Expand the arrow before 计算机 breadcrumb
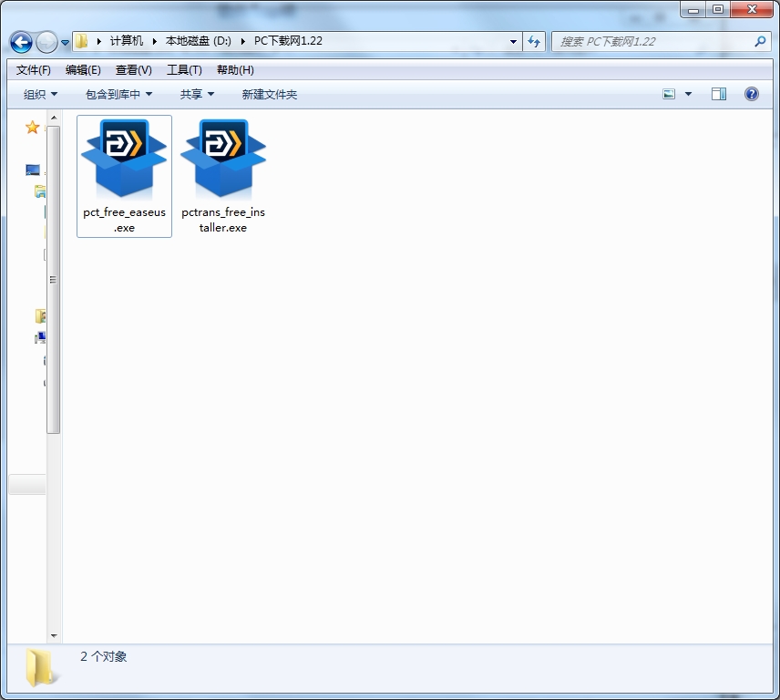 click(x=99, y=41)
